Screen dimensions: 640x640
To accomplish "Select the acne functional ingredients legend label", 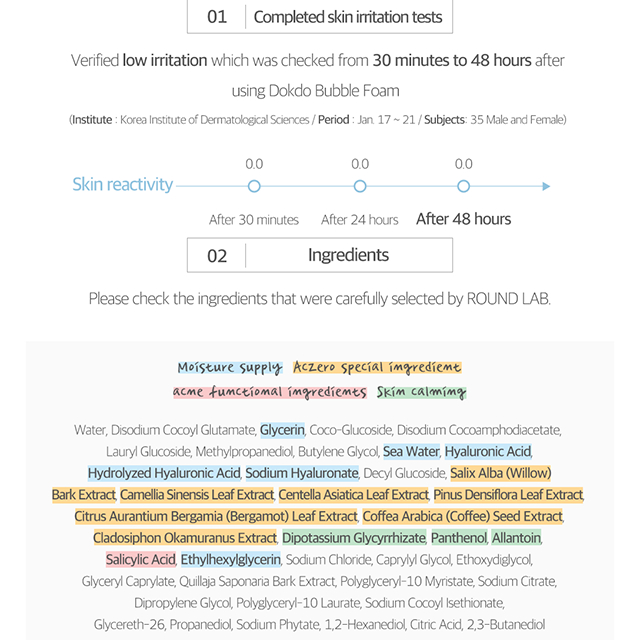I will [269, 392].
